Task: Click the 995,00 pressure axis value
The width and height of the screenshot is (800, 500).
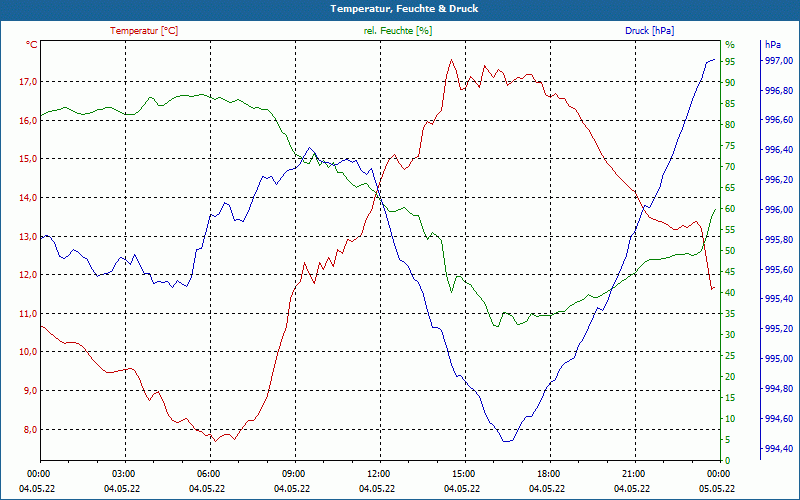Action: pyautogui.click(x=779, y=359)
